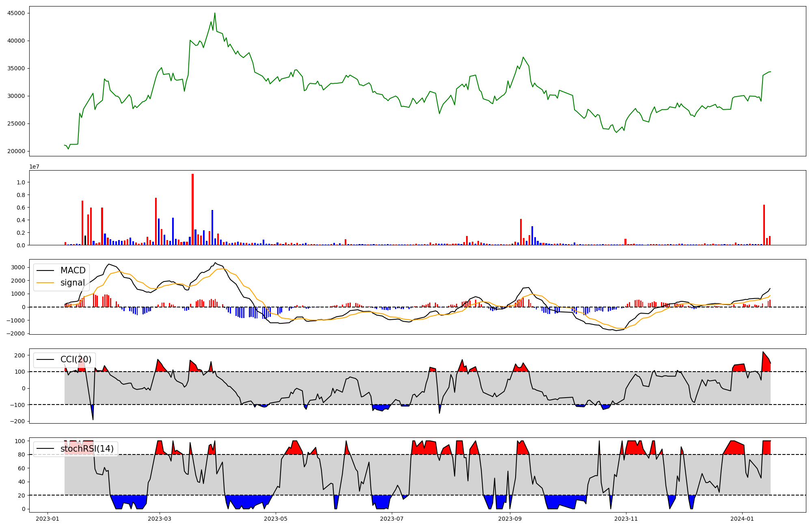
Task: Select the stochRSI(14) legend entry
Action: pyautogui.click(x=86, y=449)
